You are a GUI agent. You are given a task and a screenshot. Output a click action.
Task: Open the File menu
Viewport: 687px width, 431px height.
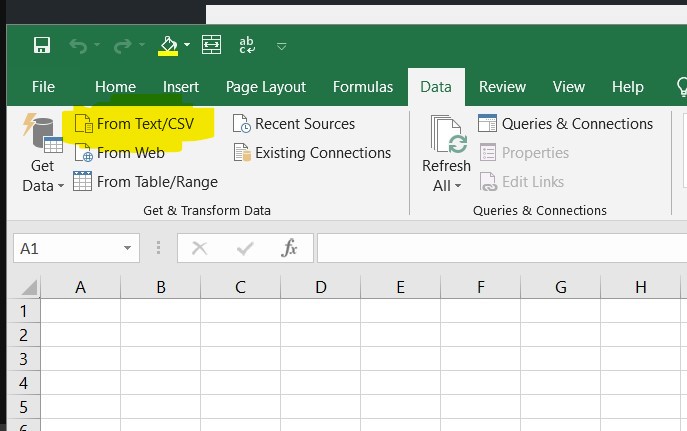(x=43, y=87)
